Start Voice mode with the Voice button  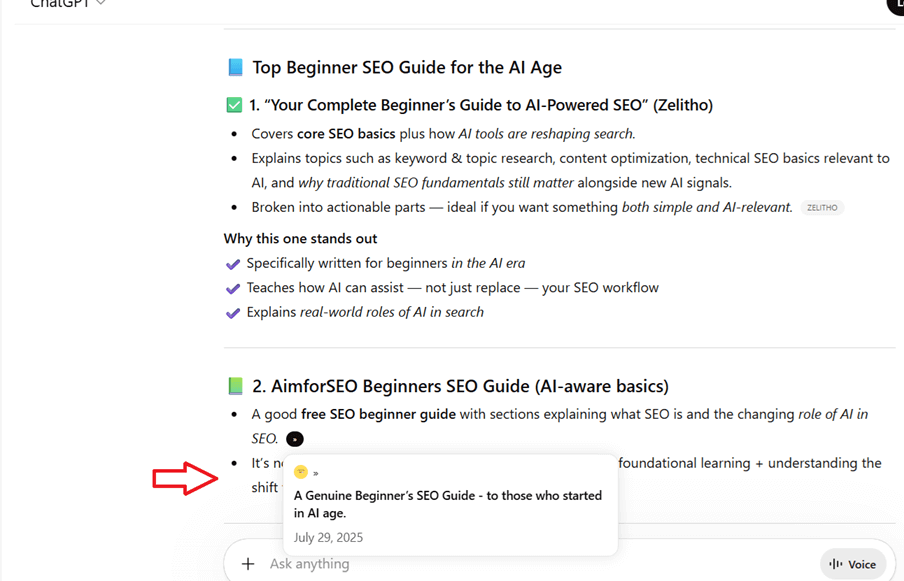pyautogui.click(x=852, y=564)
